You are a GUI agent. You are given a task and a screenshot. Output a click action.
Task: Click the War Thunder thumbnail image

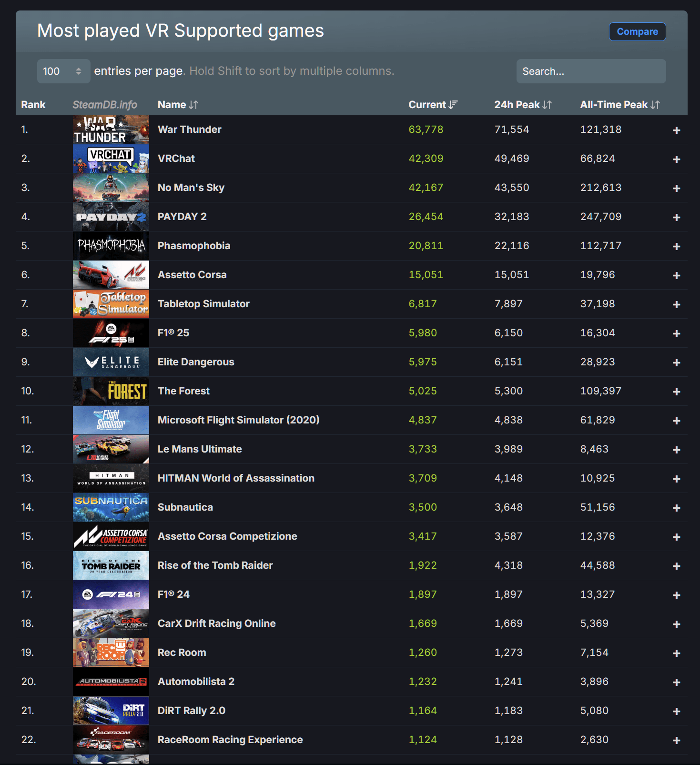(x=111, y=130)
